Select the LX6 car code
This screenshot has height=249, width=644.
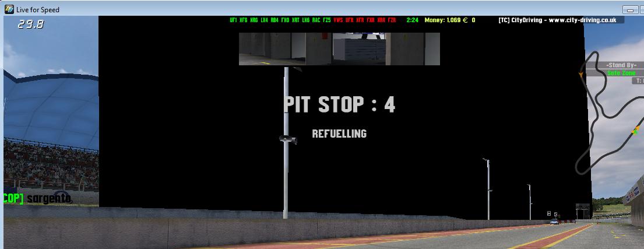click(305, 20)
